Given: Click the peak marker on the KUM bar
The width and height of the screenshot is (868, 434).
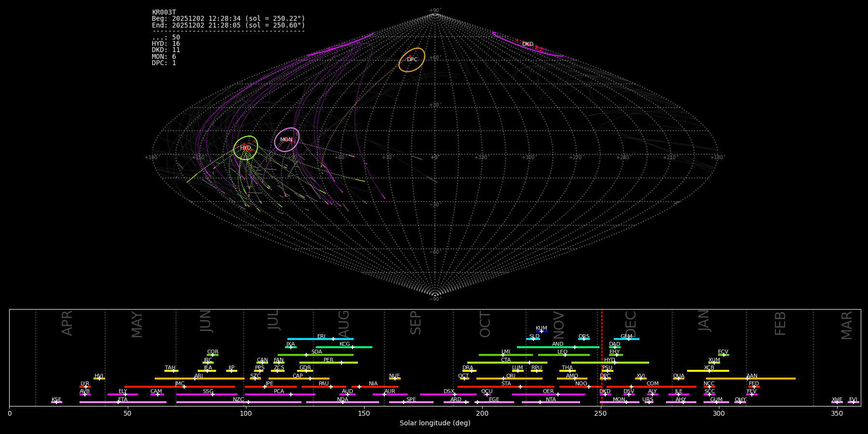Looking at the screenshot, I should coord(541,331).
